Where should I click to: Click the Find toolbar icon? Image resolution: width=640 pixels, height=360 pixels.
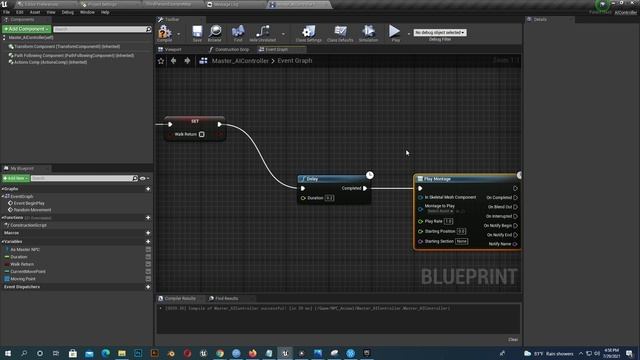click(x=238, y=31)
